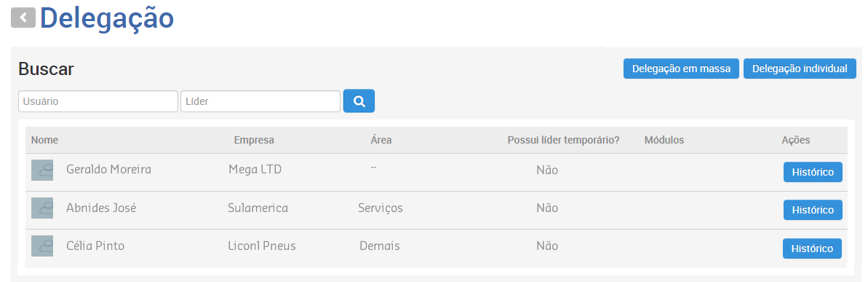Click Geraldo Moreira's avatar icon

(x=42, y=170)
